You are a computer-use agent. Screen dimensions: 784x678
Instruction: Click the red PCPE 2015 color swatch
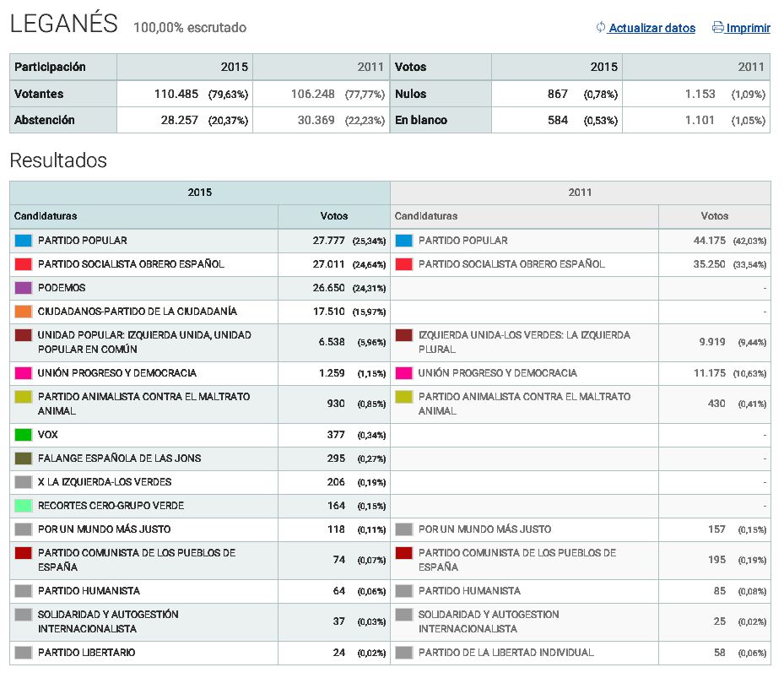pyautogui.click(x=24, y=553)
